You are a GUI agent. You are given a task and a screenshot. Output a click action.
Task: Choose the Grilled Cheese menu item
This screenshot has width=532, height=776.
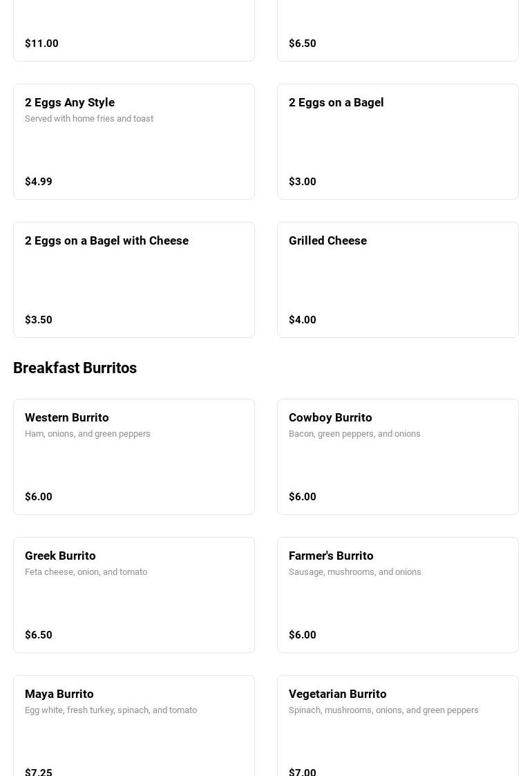click(397, 280)
